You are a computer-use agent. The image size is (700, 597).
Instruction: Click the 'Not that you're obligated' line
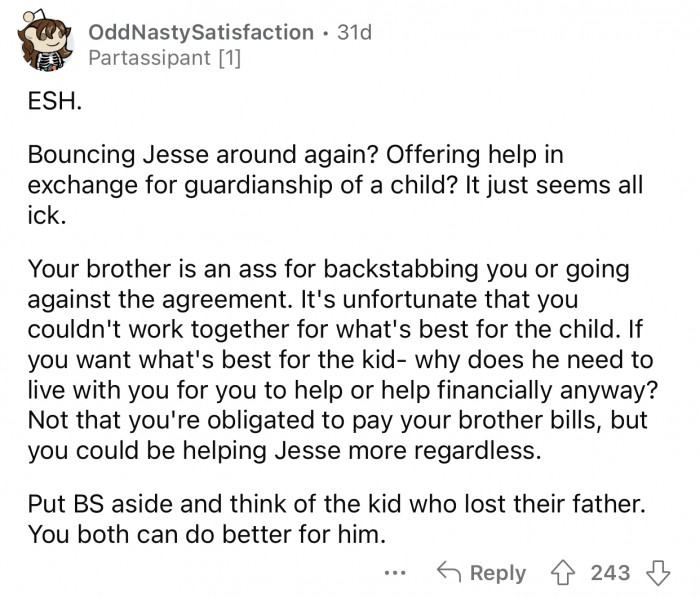click(338, 420)
